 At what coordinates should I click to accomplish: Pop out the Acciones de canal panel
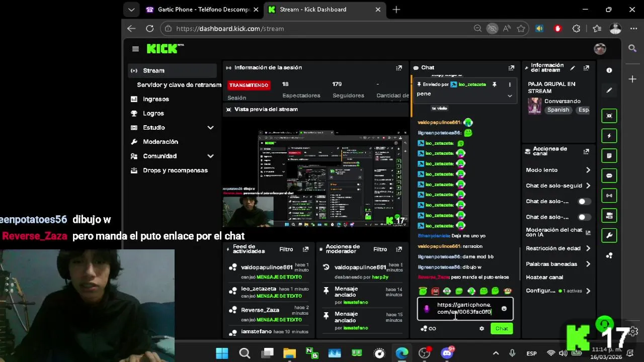[x=586, y=151]
